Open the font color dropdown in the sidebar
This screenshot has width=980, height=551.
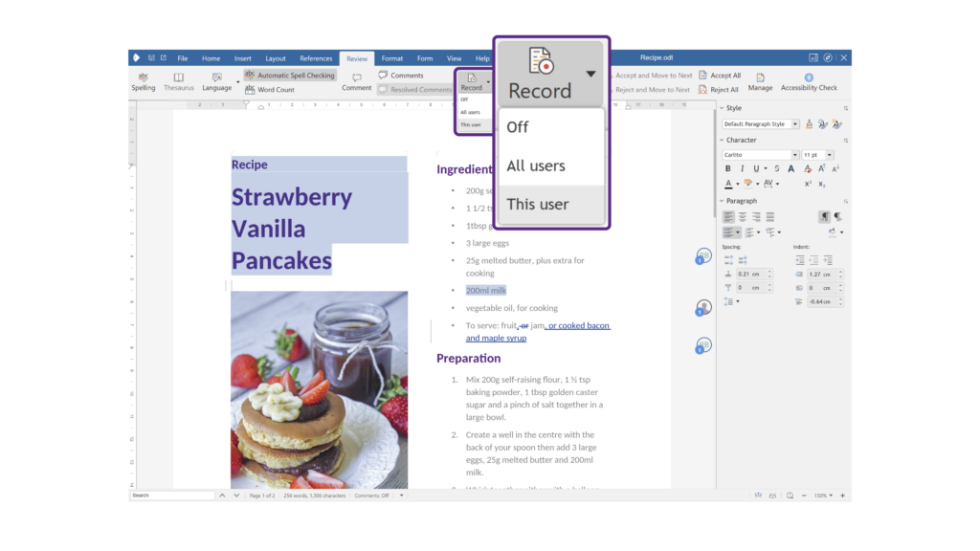click(x=738, y=184)
